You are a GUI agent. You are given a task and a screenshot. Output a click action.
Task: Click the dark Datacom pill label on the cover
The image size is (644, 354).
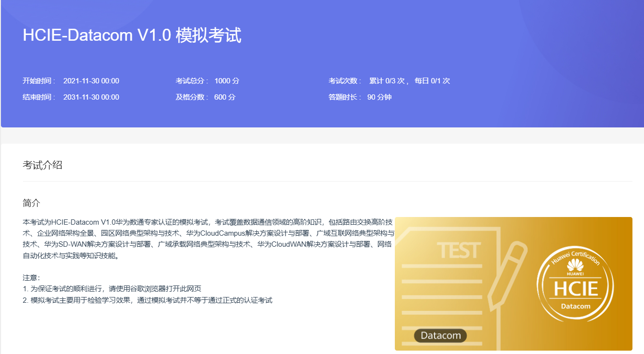click(x=440, y=336)
